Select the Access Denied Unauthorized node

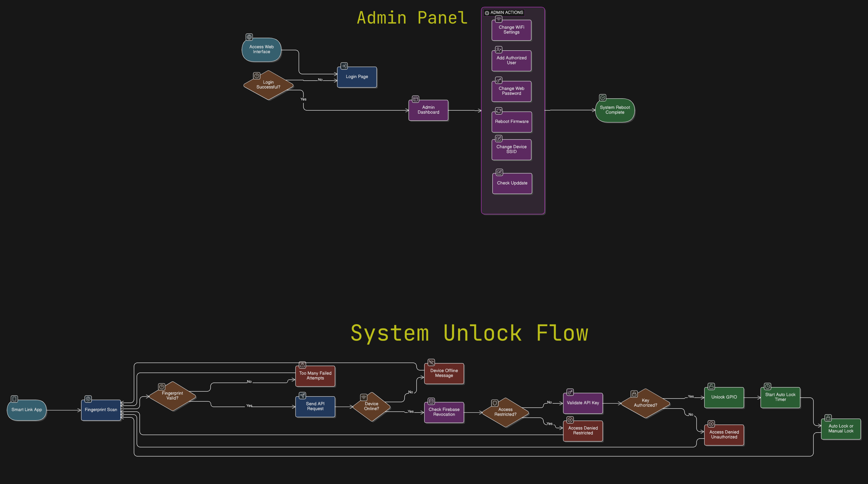(x=724, y=435)
